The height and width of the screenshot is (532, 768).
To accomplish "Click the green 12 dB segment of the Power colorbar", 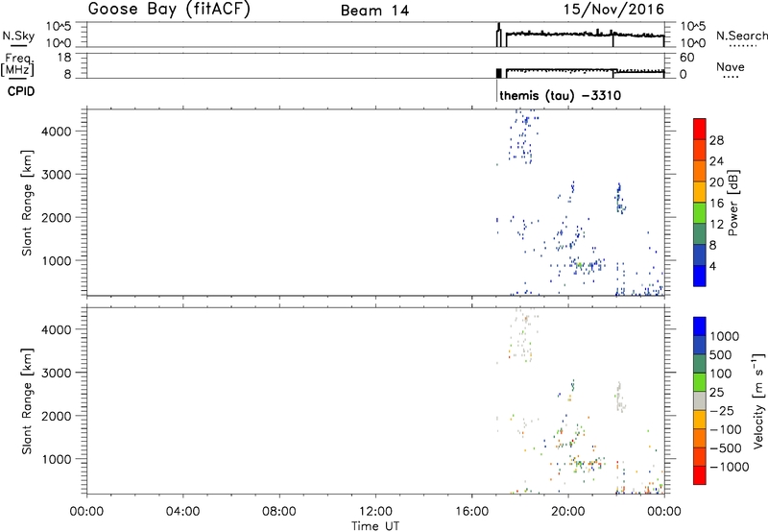I will (700, 212).
